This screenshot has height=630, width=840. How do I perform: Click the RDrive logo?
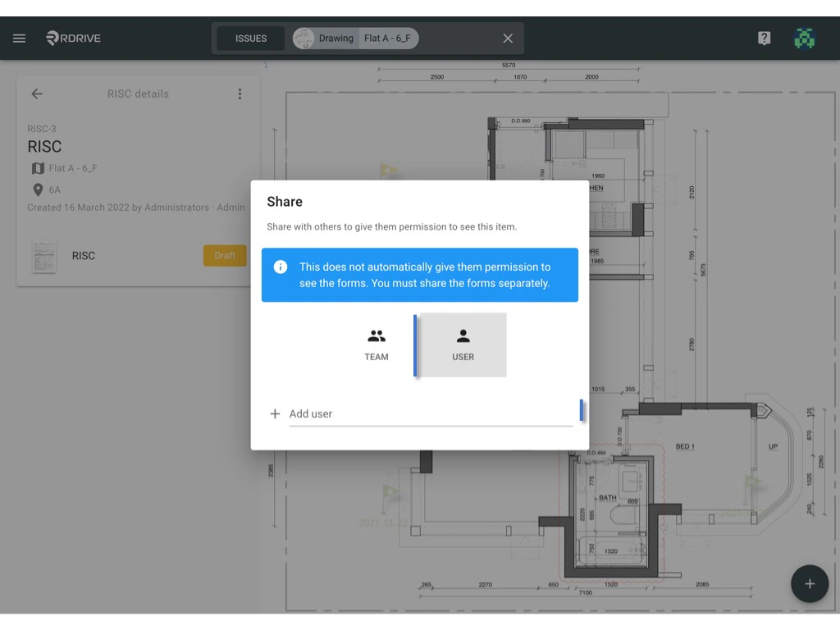[x=72, y=38]
